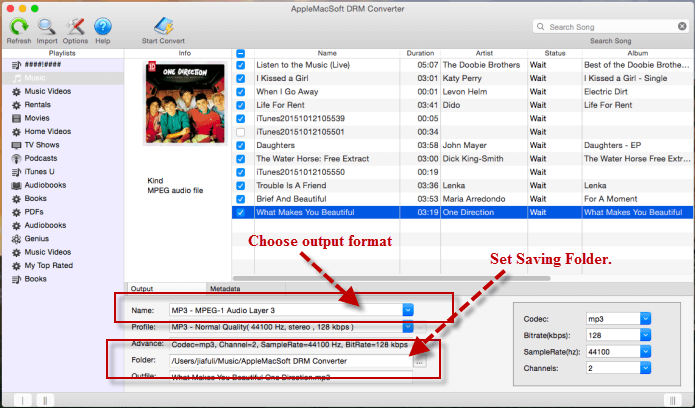Expand the Channels dropdown
This screenshot has width=695, height=408.
(645, 368)
